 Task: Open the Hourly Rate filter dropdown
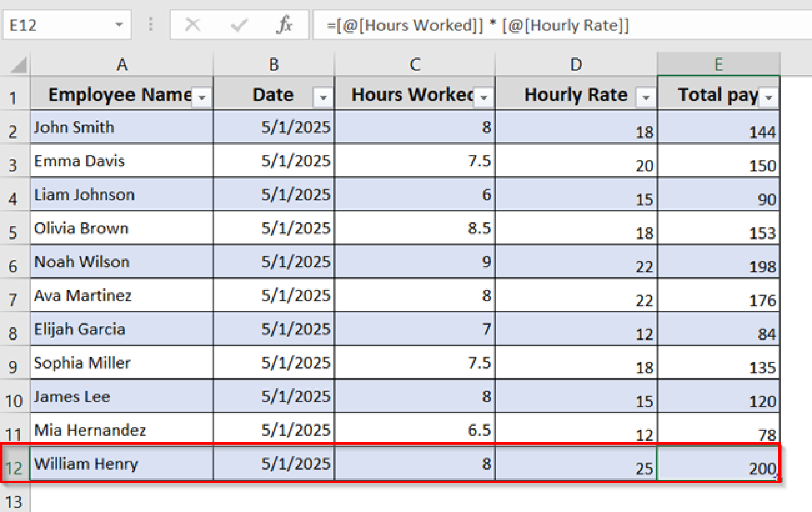point(647,97)
